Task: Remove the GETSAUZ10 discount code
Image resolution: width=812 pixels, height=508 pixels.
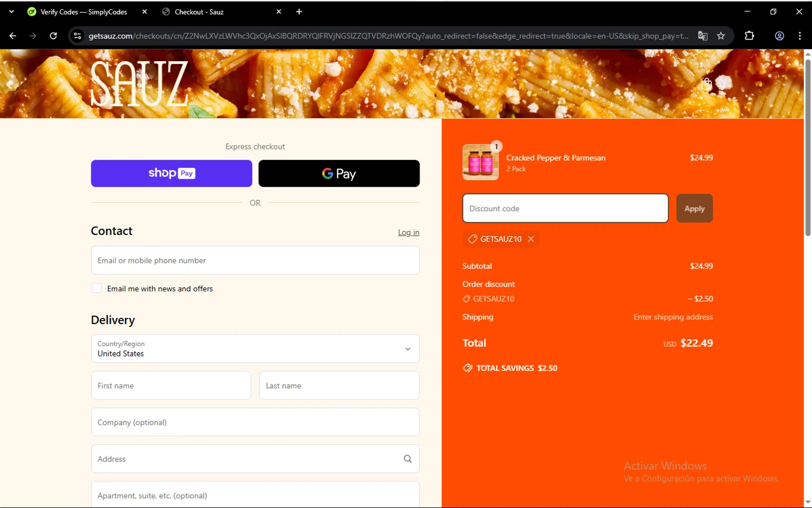Action: 531,239
